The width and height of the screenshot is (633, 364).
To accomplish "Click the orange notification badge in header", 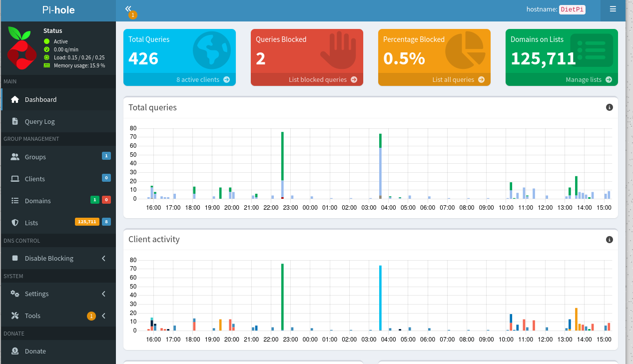I will coord(132,15).
